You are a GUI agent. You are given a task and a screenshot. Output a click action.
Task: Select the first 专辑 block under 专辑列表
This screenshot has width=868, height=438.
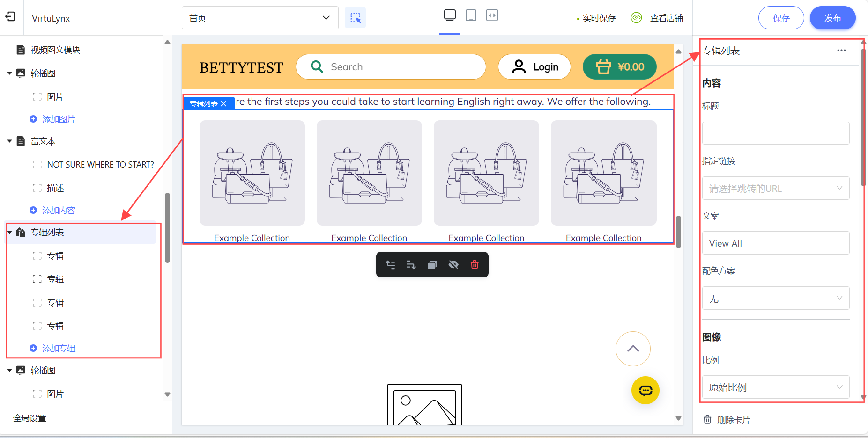coord(55,256)
